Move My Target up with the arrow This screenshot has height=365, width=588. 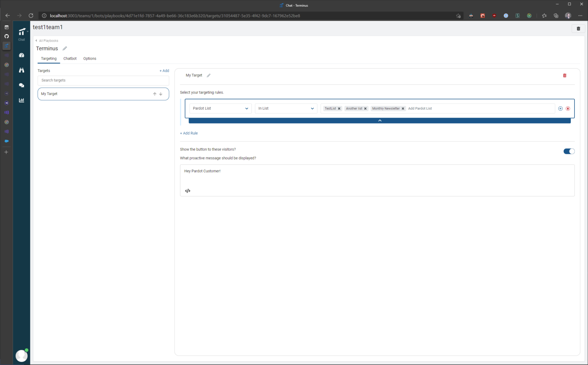point(154,94)
